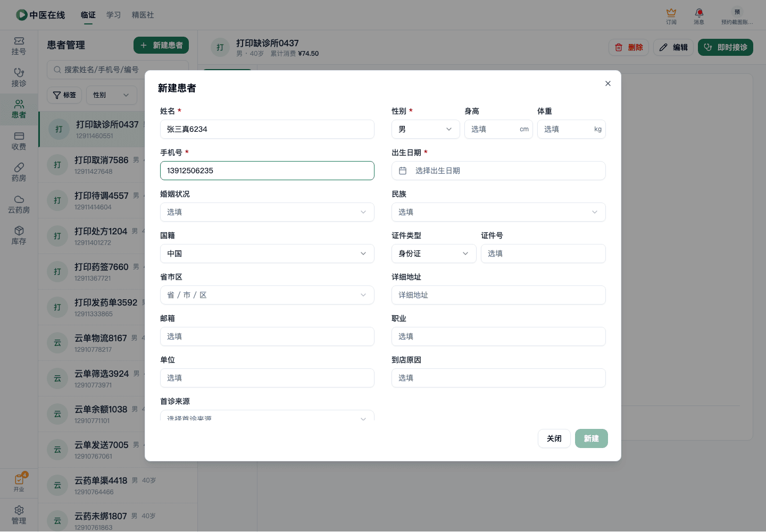This screenshot has width=766, height=532.
Task: Click the pencil 编辑 button
Action: (673, 47)
